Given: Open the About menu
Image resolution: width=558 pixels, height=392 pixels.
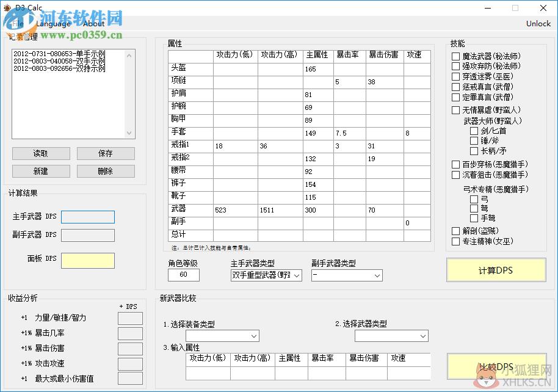Looking at the screenshot, I should tap(93, 23).
